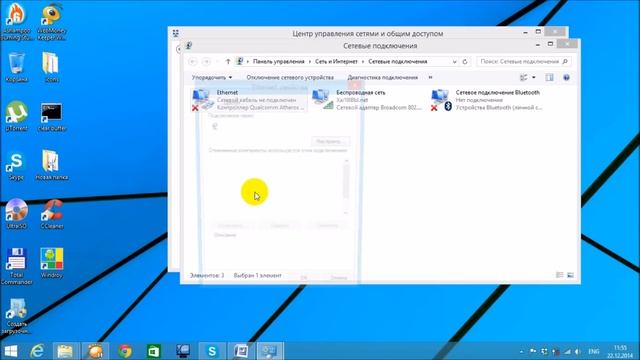Image resolution: width=640 pixels, height=360 pixels.
Task: Open the Упорядочить dropdown menu
Action: click(212, 78)
